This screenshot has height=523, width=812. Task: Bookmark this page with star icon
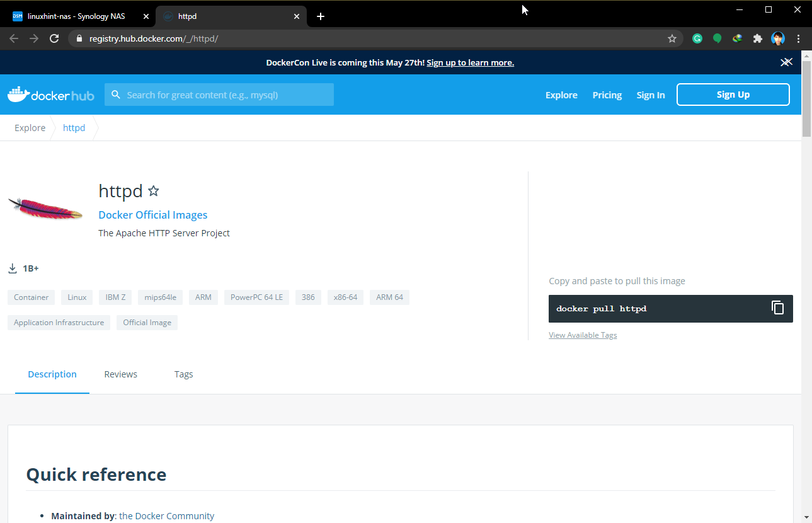[x=672, y=38]
